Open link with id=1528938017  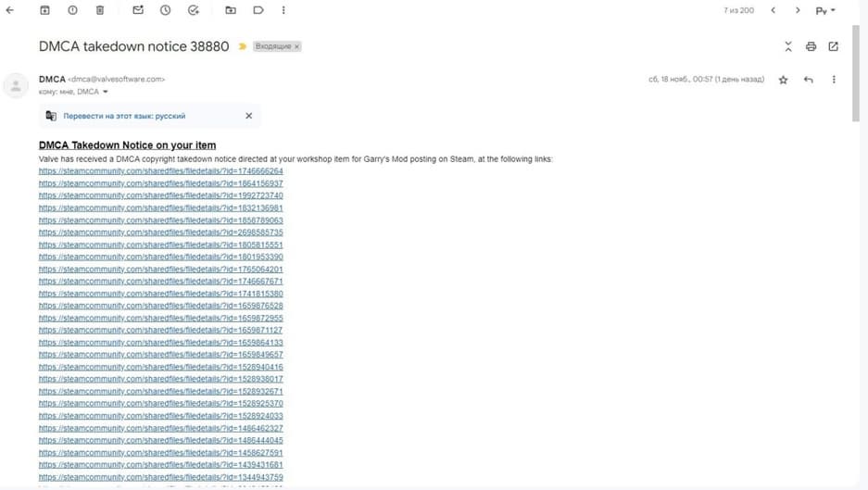pyautogui.click(x=160, y=379)
